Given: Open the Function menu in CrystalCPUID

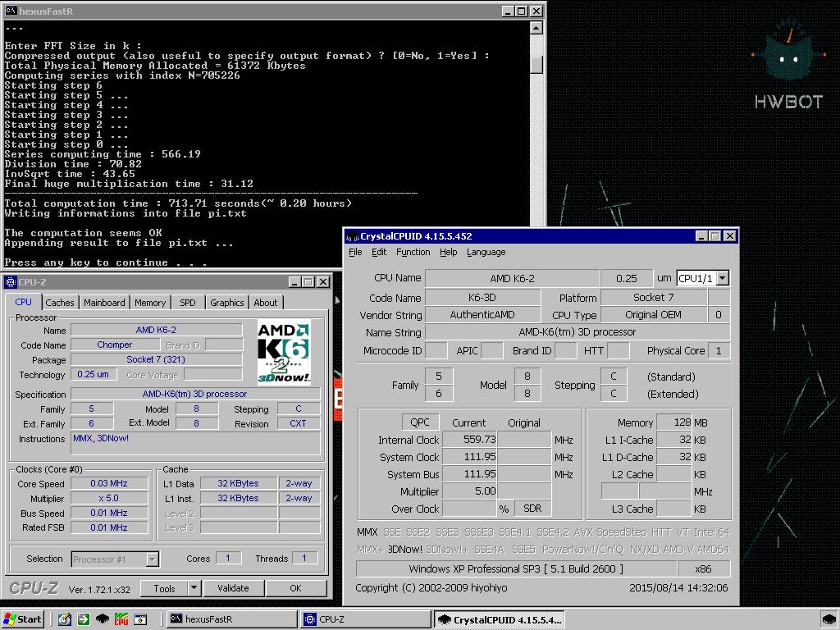Looking at the screenshot, I should [x=413, y=252].
